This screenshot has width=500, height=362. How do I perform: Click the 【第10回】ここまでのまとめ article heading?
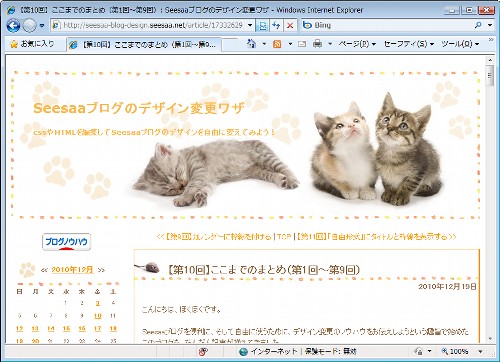pos(263,270)
